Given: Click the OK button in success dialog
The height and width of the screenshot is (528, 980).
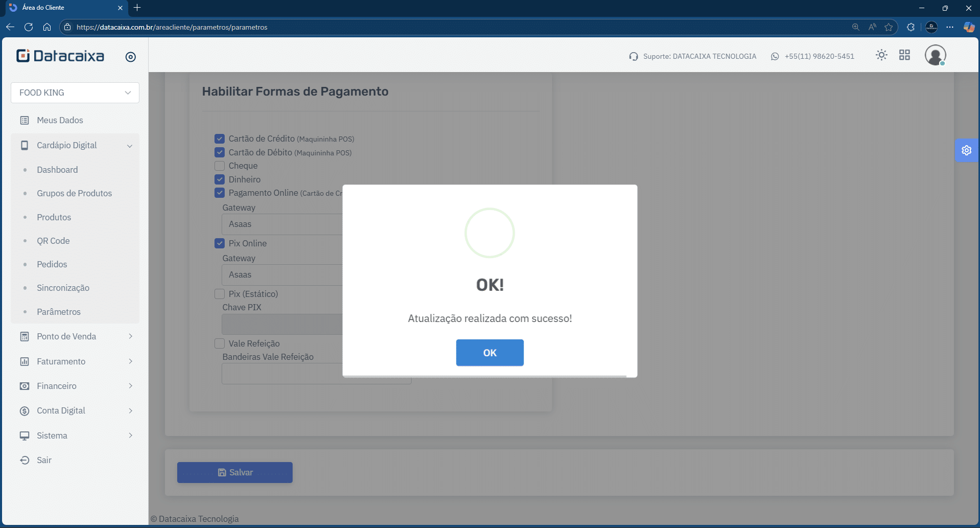Looking at the screenshot, I should click(x=489, y=353).
